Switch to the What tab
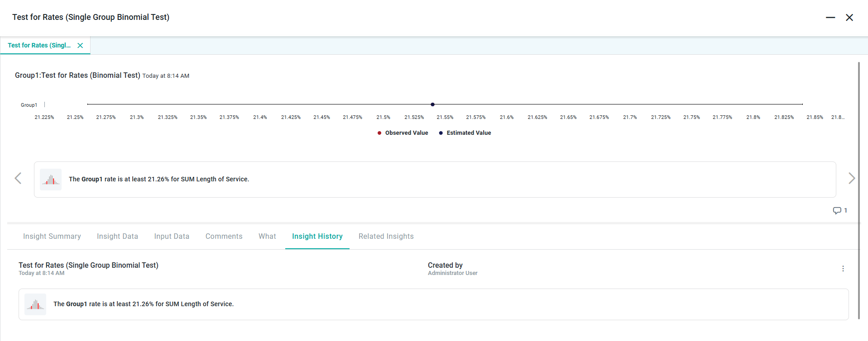This screenshot has width=868, height=341. [x=267, y=237]
